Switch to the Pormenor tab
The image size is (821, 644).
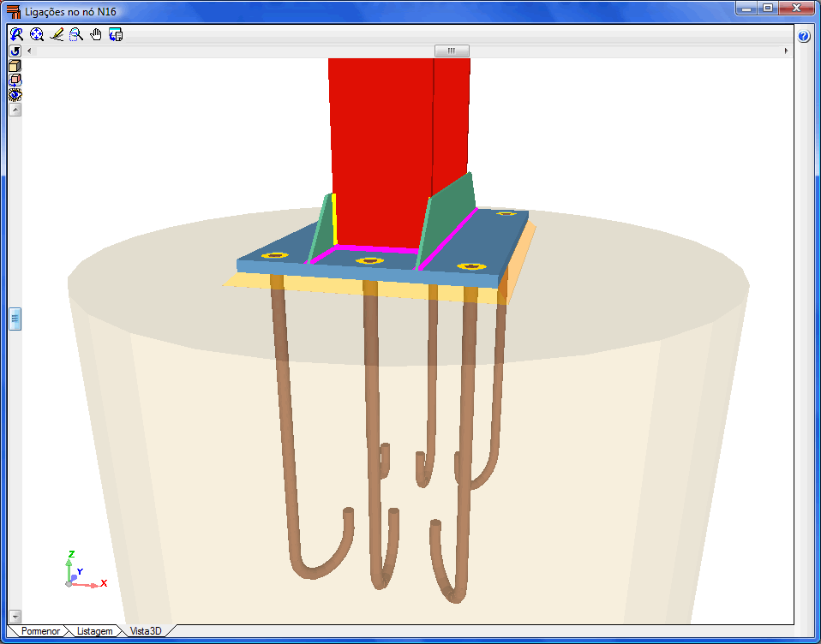(x=39, y=631)
